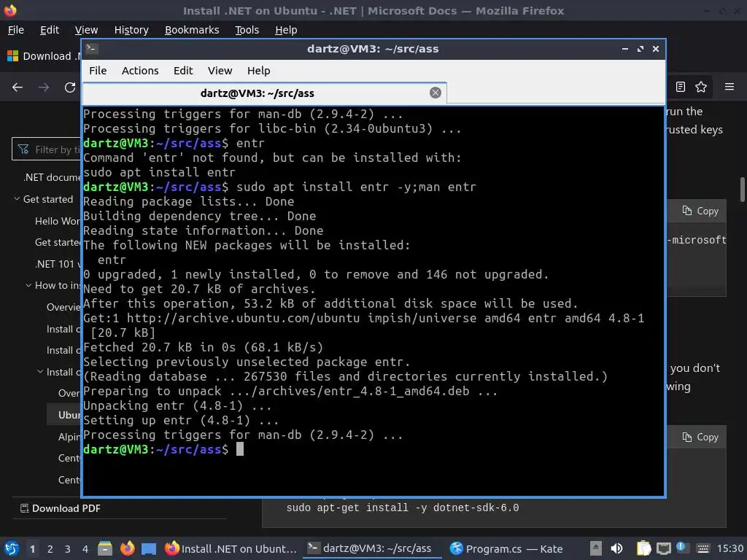Bookmark this page with the star icon

[x=701, y=87]
